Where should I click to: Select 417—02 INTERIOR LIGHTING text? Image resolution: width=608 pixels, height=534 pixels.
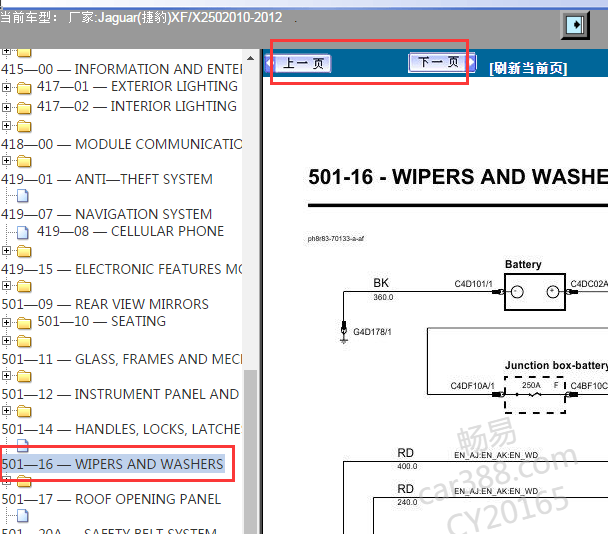137,106
